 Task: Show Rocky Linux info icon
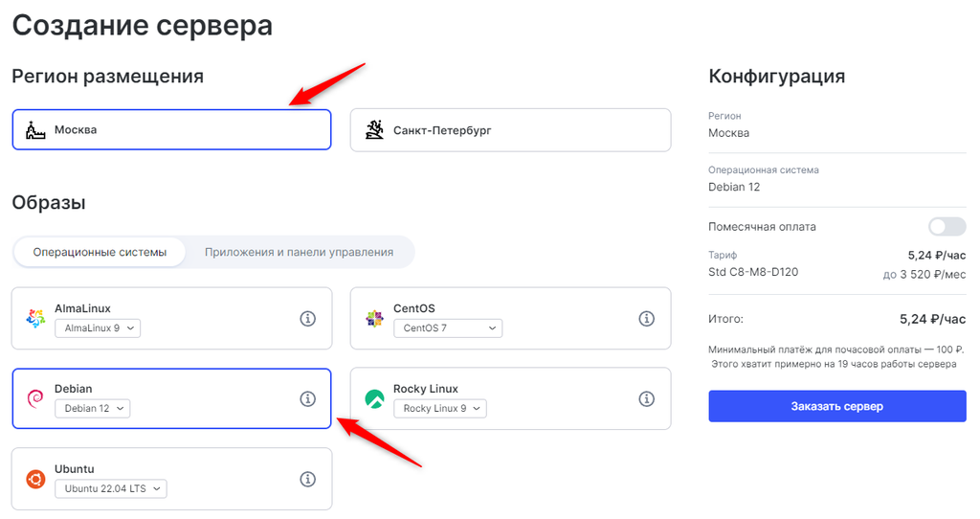point(646,398)
